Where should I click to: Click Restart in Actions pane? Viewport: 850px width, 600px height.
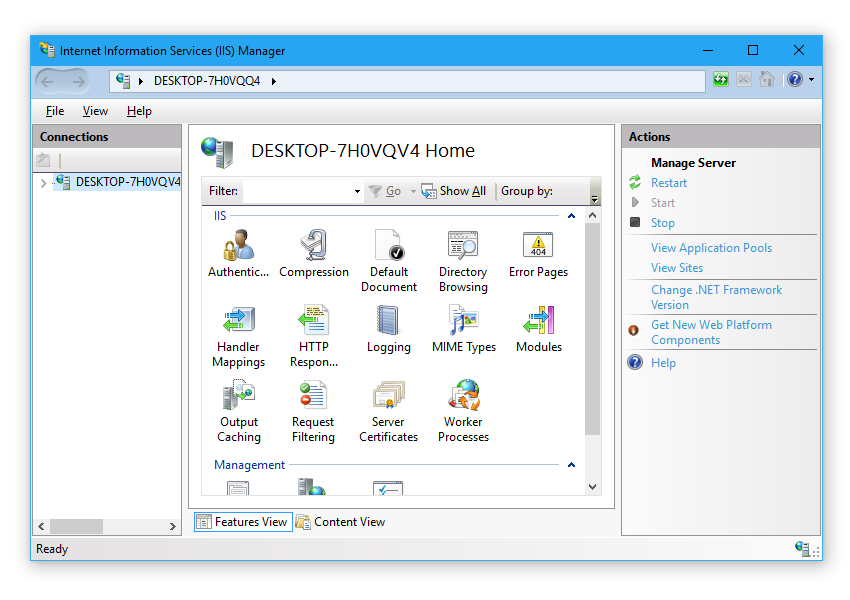(x=669, y=183)
